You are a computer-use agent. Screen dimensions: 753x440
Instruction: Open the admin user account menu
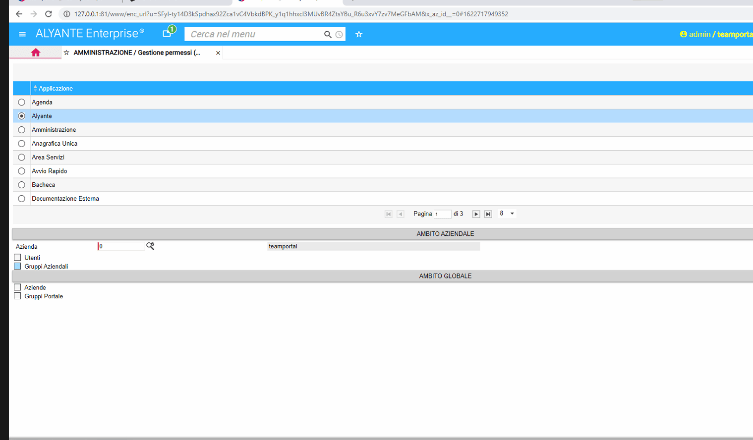(697, 34)
